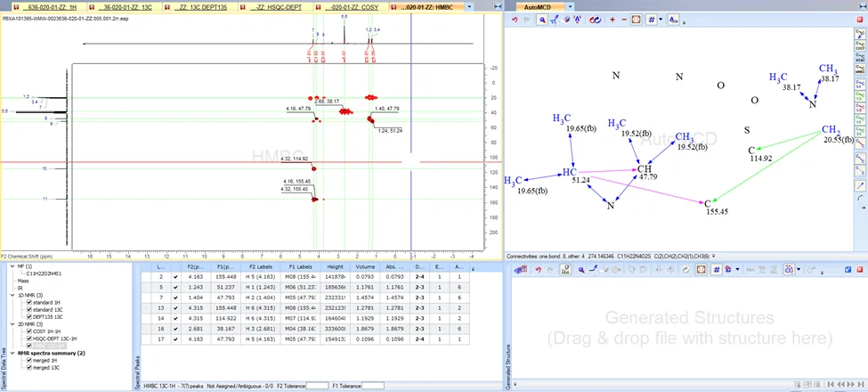Screen dimensions: 868x392
Task: Collapse the 1D NMR (3) node
Action: 12,295
